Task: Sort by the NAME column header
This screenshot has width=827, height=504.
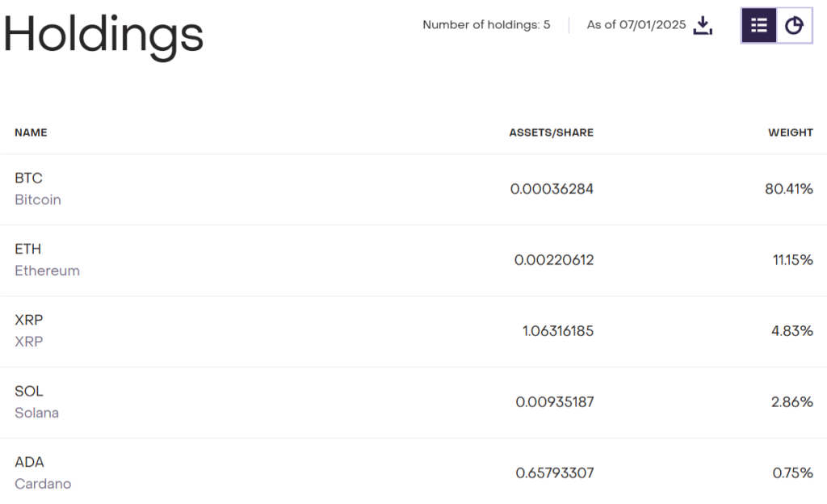Action: coord(31,132)
